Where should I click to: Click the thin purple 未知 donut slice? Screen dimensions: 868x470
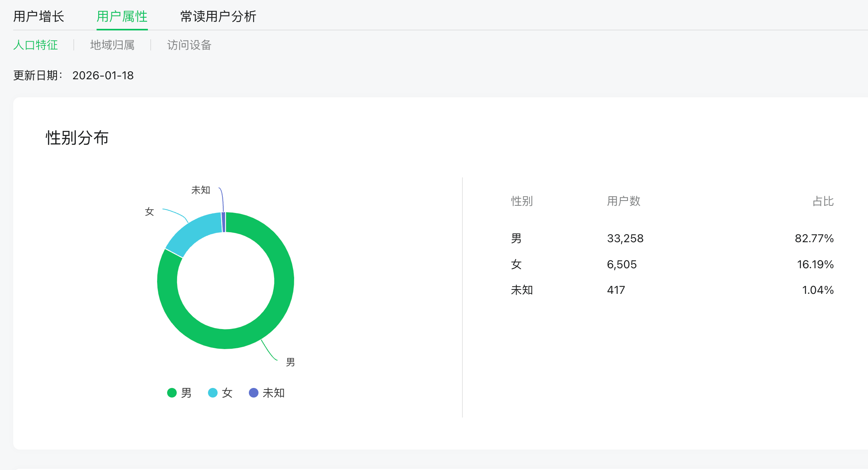click(x=224, y=222)
